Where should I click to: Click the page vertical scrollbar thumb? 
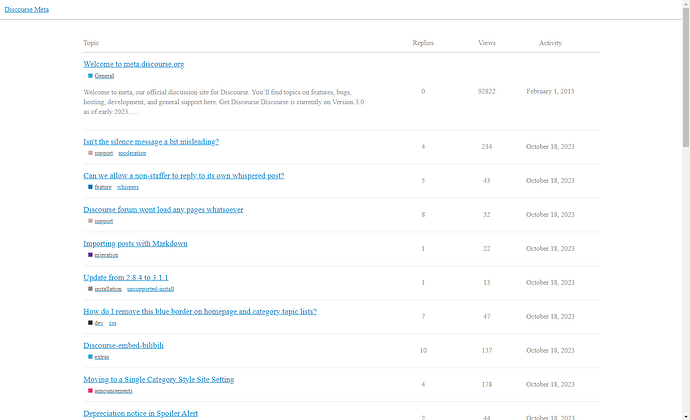pyautogui.click(x=686, y=77)
